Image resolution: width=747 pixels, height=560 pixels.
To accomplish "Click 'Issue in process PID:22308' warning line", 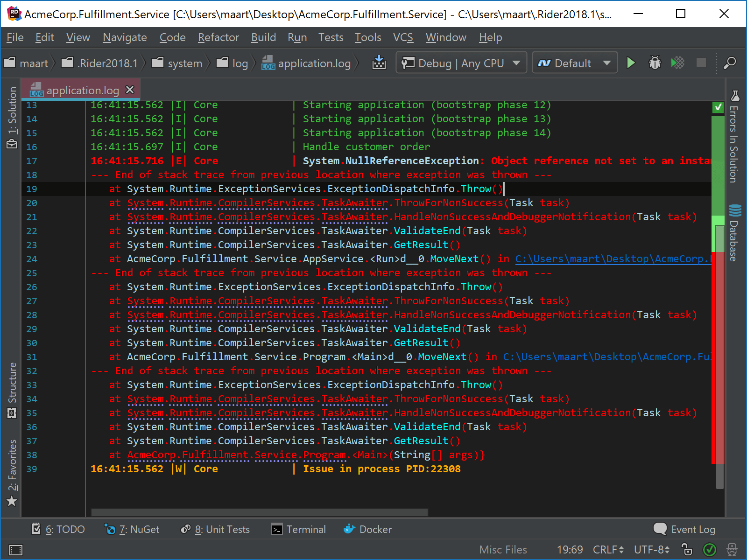I will tap(381, 469).
